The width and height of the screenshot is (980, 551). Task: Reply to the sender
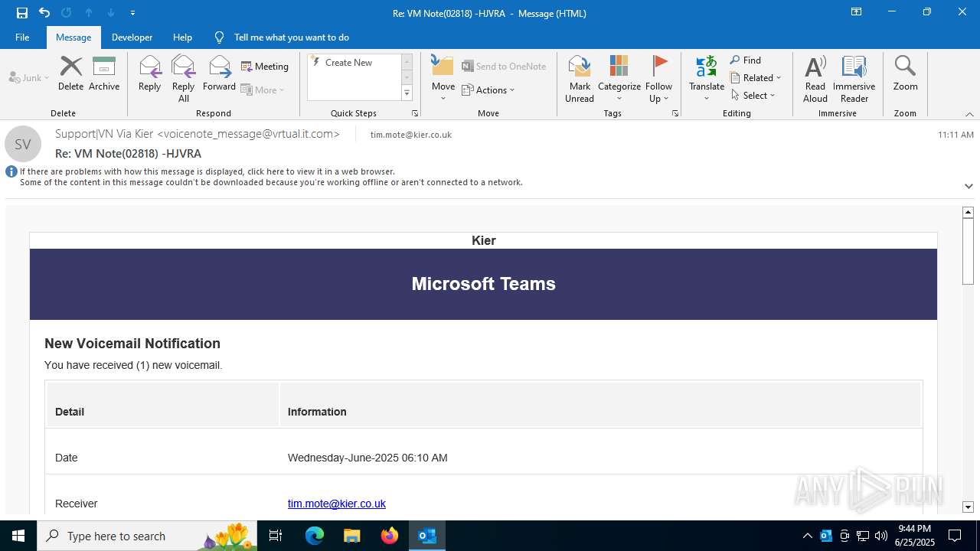(150, 73)
